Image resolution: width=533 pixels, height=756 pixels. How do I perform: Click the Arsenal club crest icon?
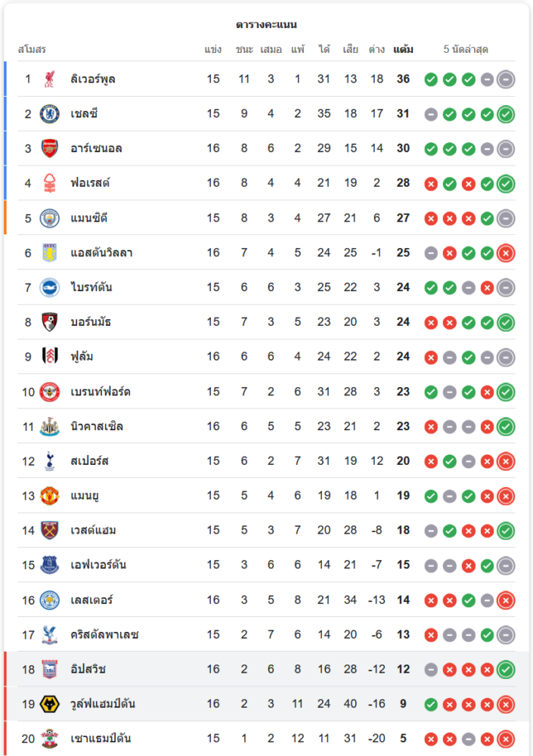coord(50,148)
